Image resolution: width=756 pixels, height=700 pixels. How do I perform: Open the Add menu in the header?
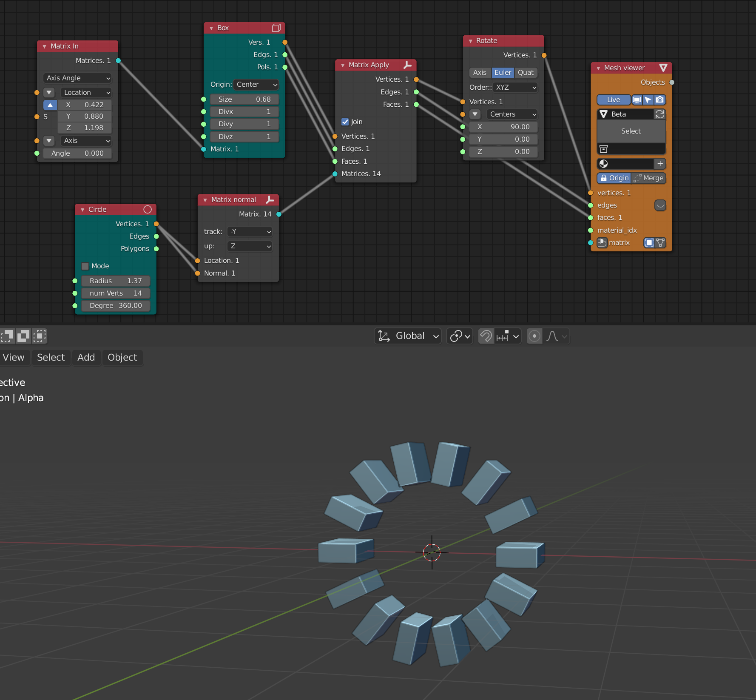click(x=86, y=358)
